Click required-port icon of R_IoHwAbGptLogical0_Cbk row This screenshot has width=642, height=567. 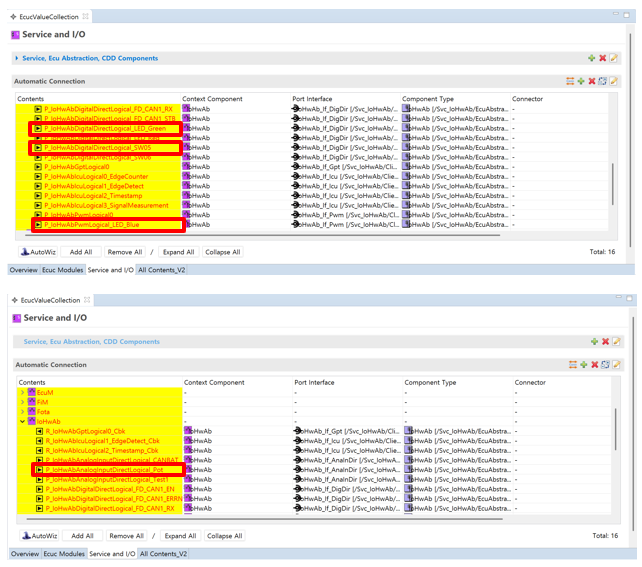tap(39, 431)
